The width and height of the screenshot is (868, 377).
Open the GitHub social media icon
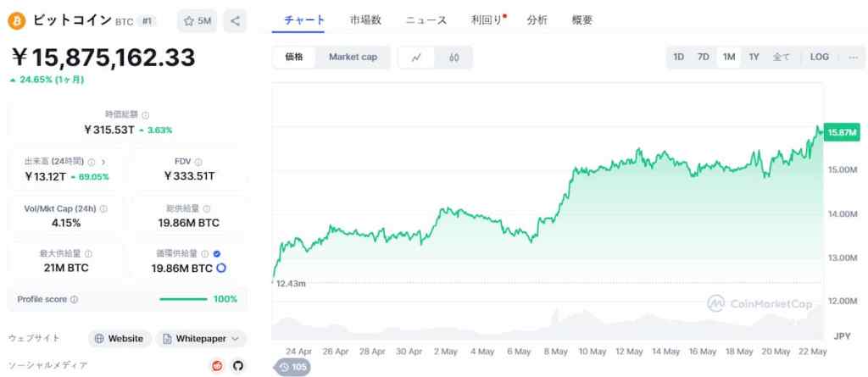(238, 365)
